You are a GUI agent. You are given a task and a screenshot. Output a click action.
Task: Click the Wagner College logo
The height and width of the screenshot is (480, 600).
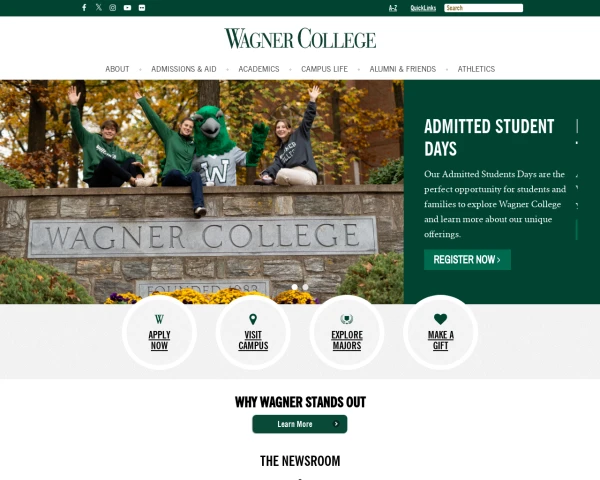(x=300, y=38)
